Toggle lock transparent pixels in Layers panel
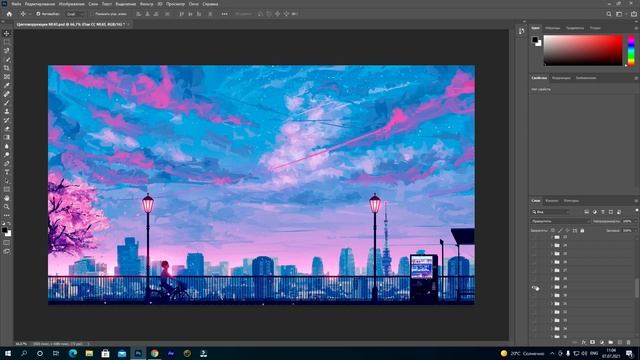Image resolution: width=640 pixels, height=360 pixels. coord(553,231)
